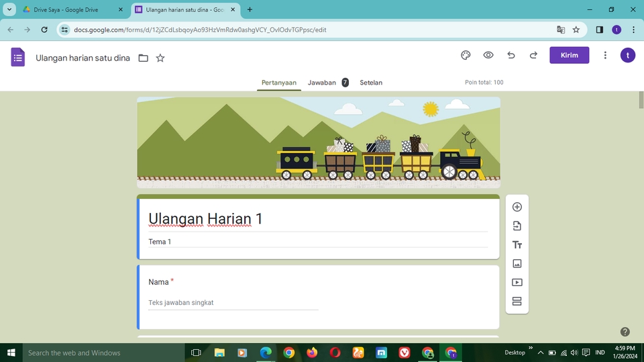644x362 pixels.
Task: Edit the form description Tema 1
Action: pos(318,242)
